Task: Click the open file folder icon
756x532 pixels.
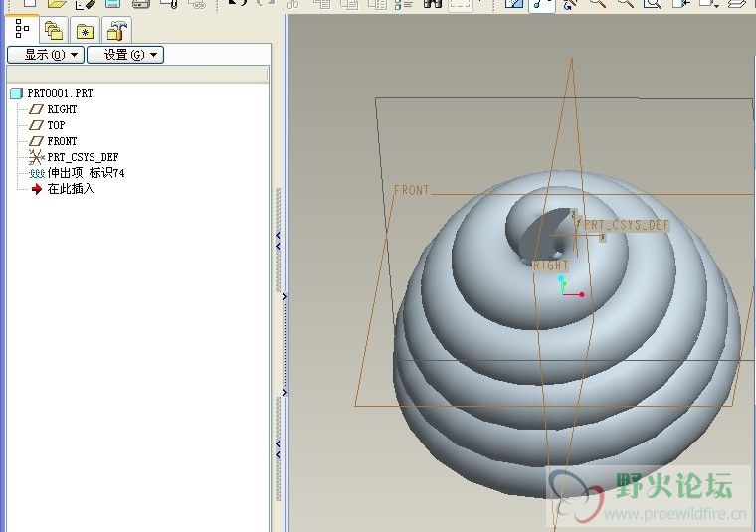Action: (x=58, y=4)
